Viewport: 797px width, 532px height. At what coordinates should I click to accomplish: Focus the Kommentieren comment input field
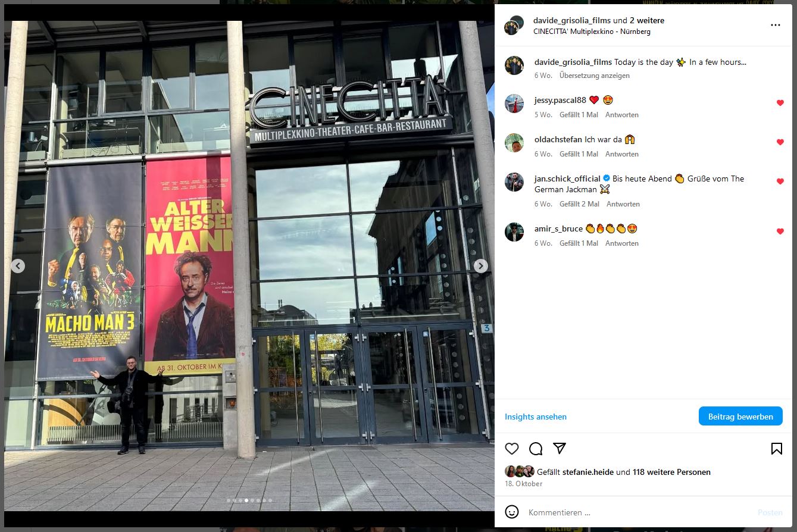point(637,512)
